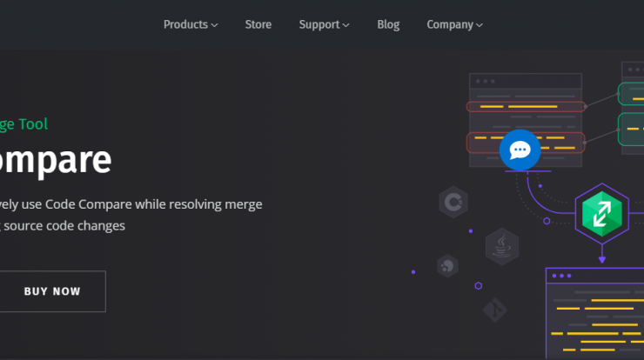Open the Blog link
The height and width of the screenshot is (360, 644).
click(388, 24)
